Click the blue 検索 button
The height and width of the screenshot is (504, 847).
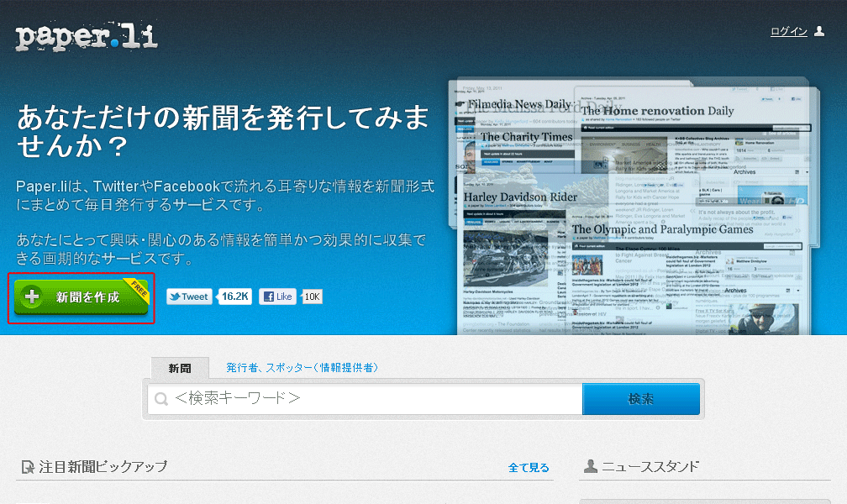(x=641, y=399)
